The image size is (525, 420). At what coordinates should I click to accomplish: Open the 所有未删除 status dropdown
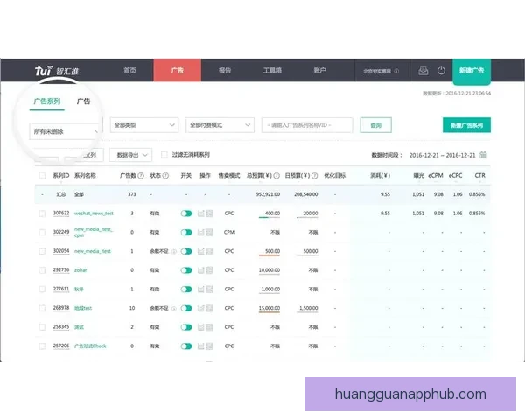tap(65, 131)
